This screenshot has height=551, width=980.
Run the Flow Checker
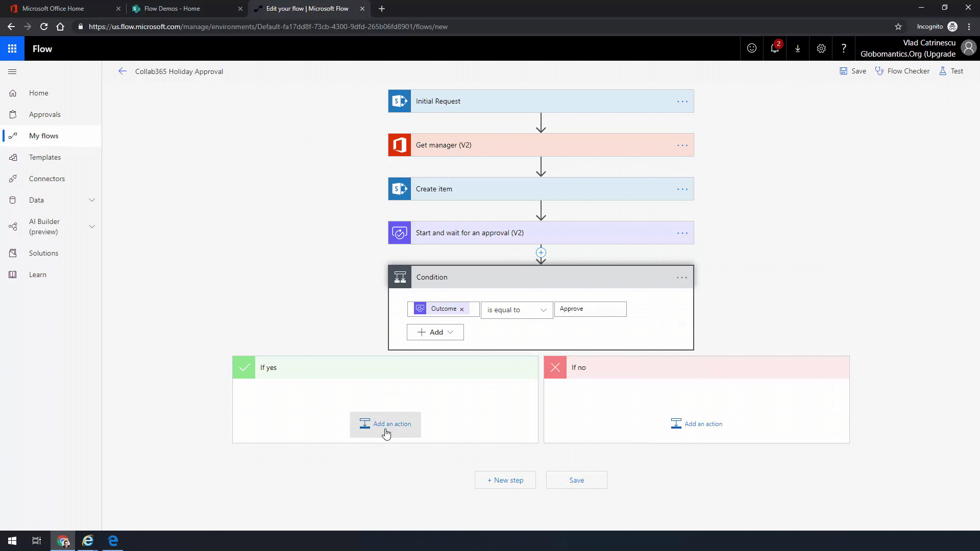click(902, 71)
